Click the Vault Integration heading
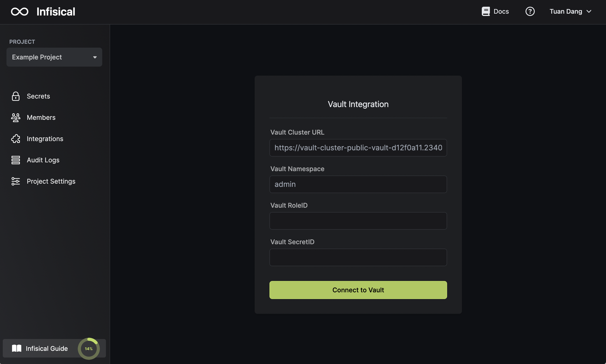The height and width of the screenshot is (364, 606). click(x=358, y=104)
